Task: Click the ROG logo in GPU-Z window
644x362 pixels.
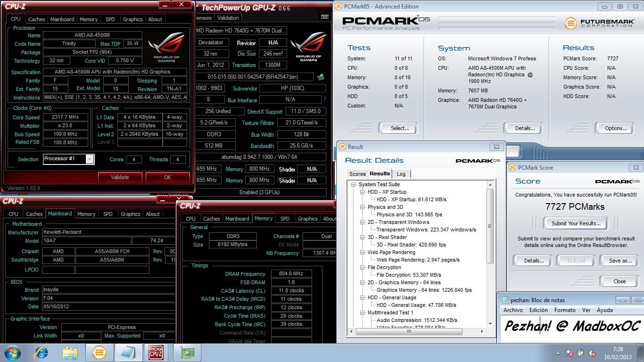Action: 308,47
